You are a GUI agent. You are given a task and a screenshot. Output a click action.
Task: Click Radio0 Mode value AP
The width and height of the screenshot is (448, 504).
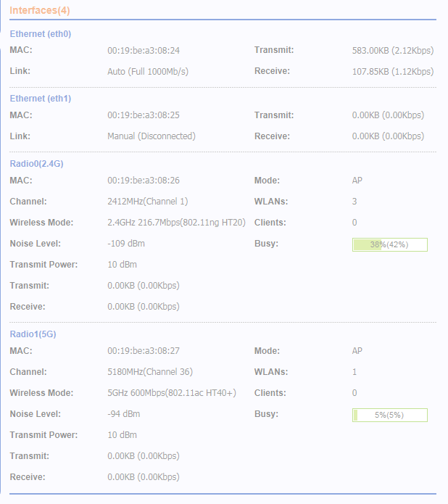(357, 181)
